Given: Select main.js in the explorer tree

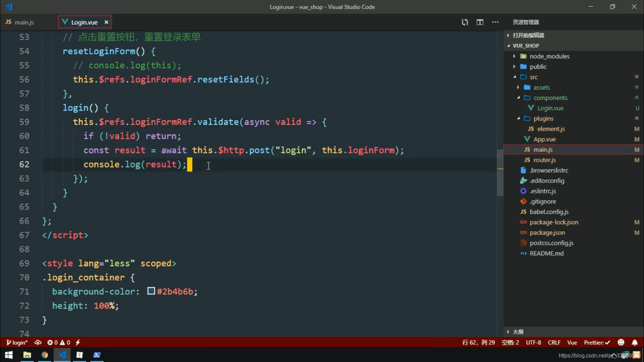Looking at the screenshot, I should [x=574, y=150].
